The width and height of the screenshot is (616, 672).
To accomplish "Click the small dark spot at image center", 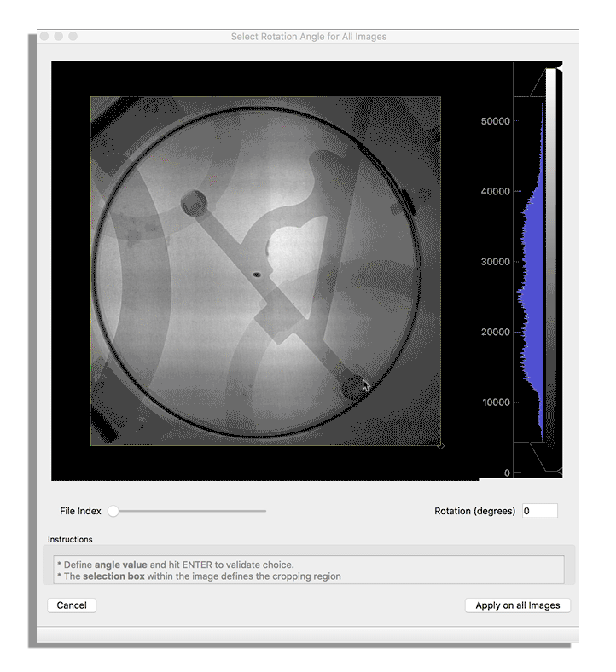I will (258, 275).
